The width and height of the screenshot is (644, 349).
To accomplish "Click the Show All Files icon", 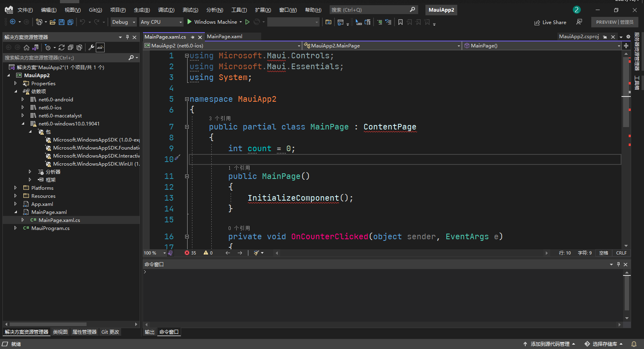I will click(79, 47).
